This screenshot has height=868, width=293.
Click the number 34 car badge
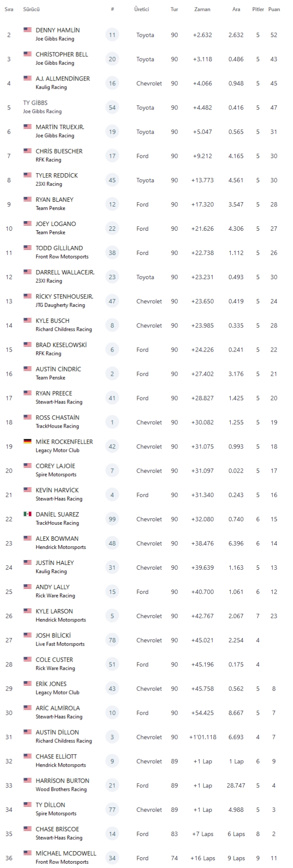click(112, 858)
